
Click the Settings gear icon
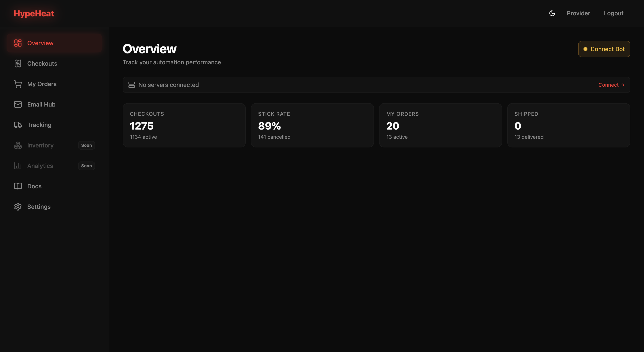(18, 207)
